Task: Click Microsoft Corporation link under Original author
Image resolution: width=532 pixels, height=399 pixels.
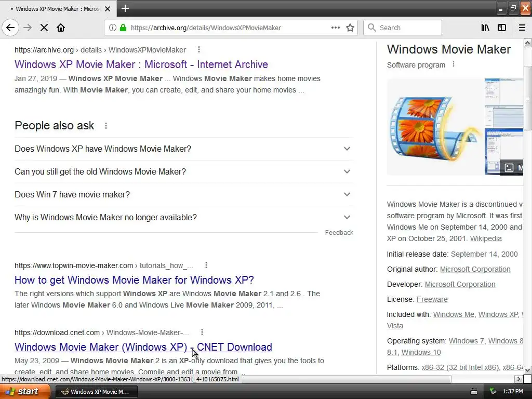Action: pos(475,269)
